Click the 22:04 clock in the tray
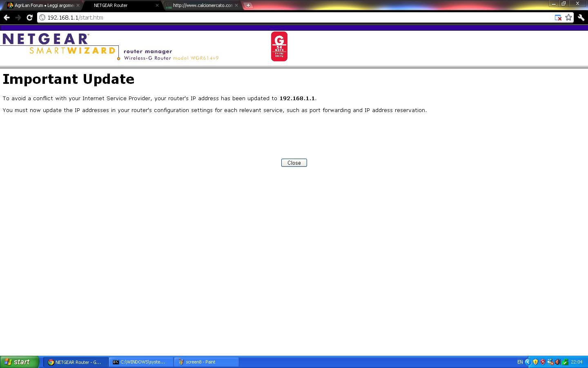Image resolution: width=588 pixels, height=368 pixels. 577,362
